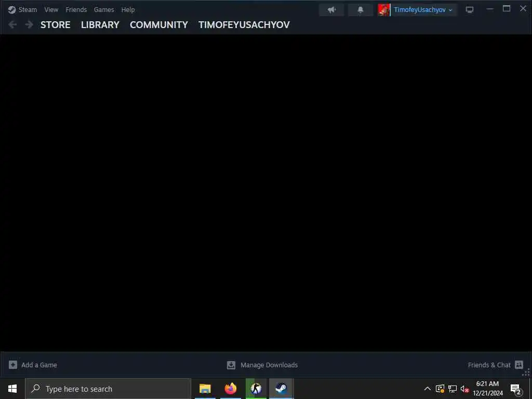The height and width of the screenshot is (399, 532).
Task: Click the Friends & Chat people icon
Action: pyautogui.click(x=519, y=365)
